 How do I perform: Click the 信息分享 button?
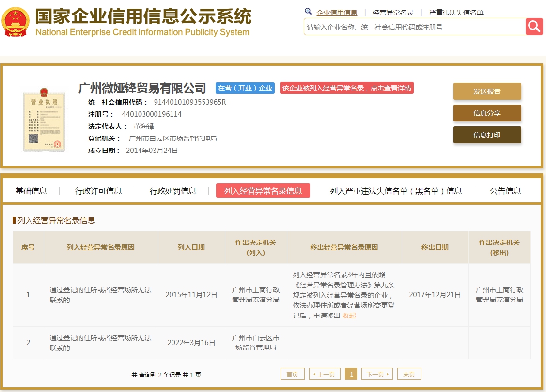click(487, 113)
